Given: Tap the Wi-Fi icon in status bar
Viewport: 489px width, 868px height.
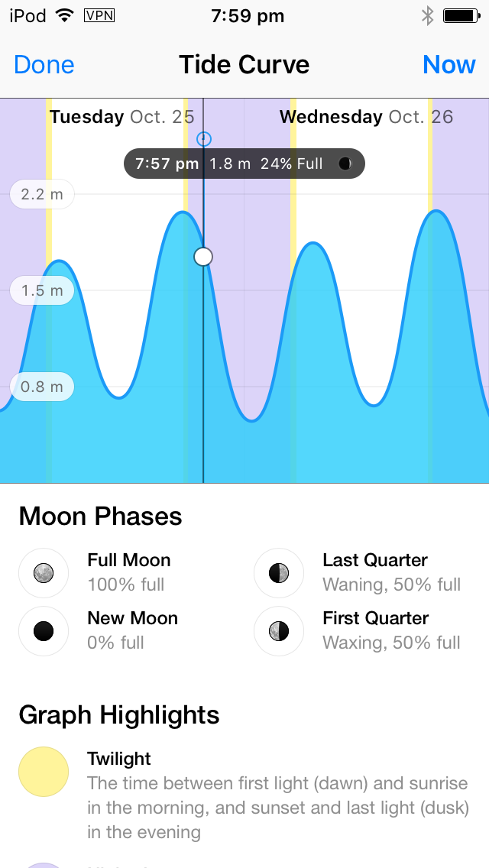Looking at the screenshot, I should (x=65, y=15).
